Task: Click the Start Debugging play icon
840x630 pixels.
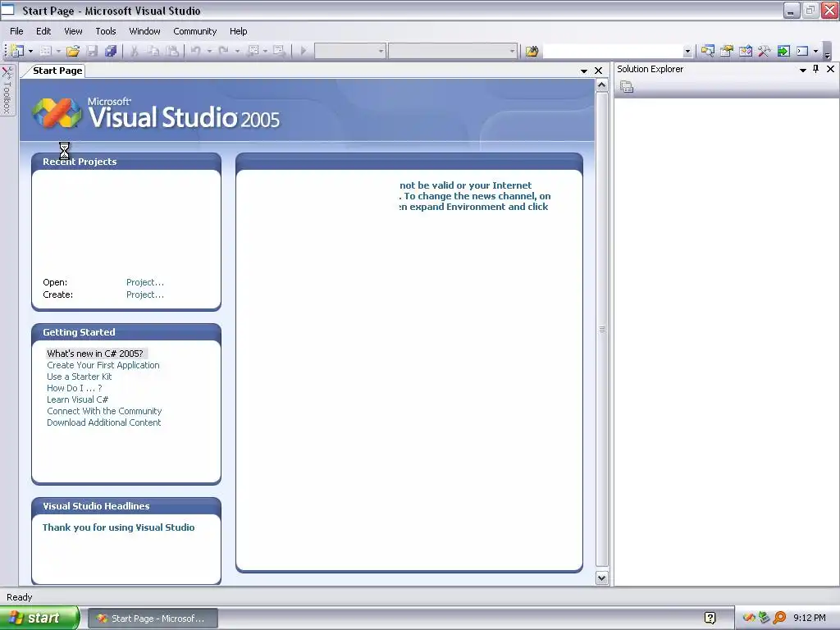Action: click(x=304, y=51)
